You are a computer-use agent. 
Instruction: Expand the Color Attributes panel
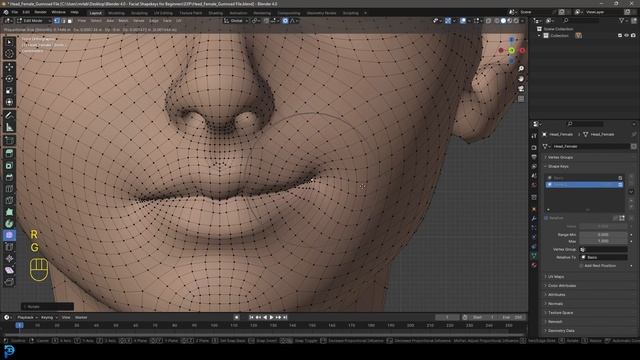click(x=562, y=286)
